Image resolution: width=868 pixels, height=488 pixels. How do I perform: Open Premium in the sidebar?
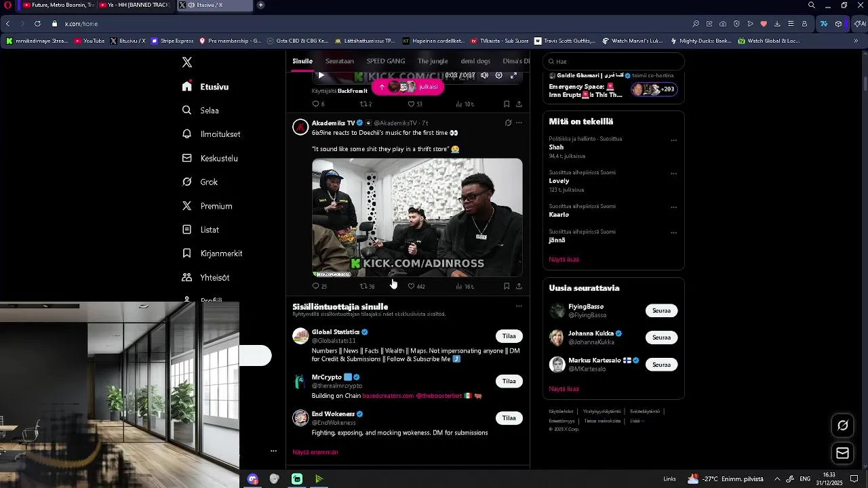point(207,206)
